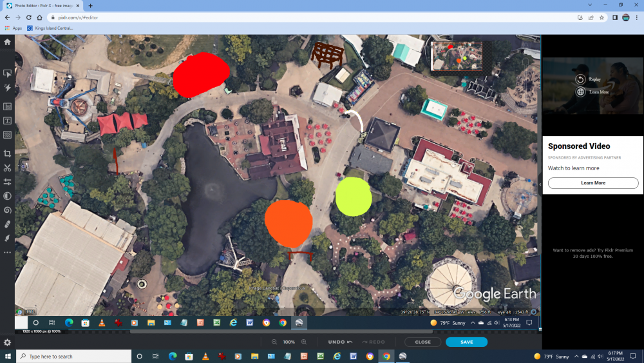644x363 pixels.
Task: Open the Adjust sliders tool
Action: 7,182
